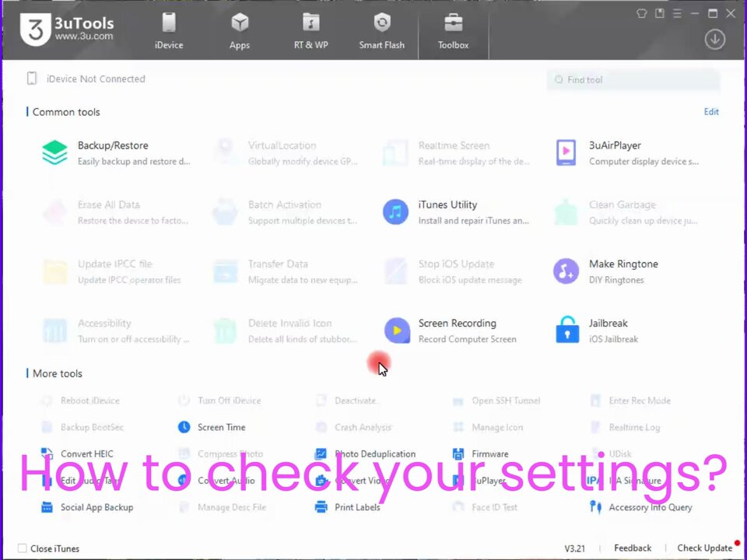The image size is (747, 560).
Task: Click the Photo Deduplication icon
Action: 321,453
